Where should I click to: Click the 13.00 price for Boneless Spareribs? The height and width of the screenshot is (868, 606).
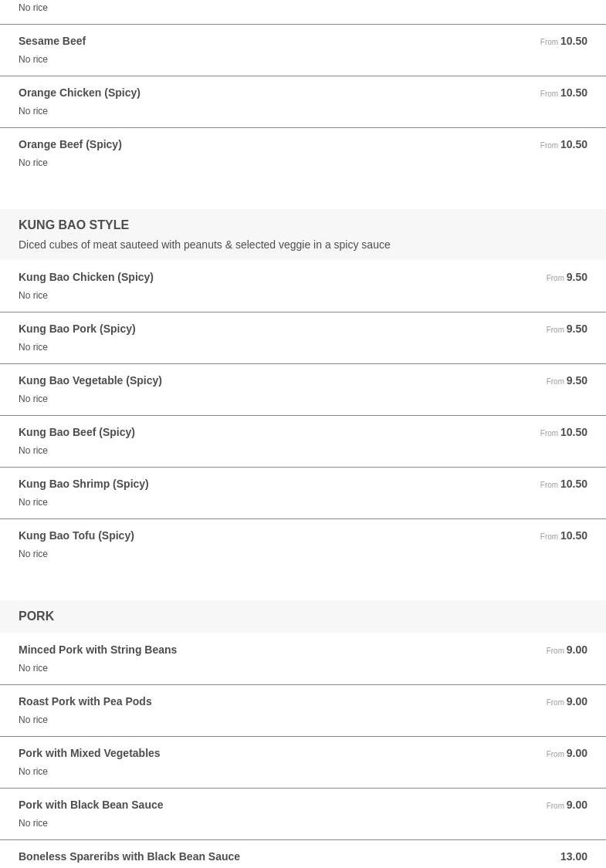tap(574, 856)
